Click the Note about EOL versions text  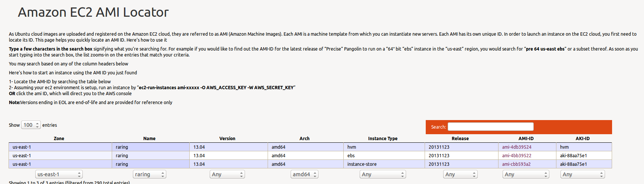point(91,103)
